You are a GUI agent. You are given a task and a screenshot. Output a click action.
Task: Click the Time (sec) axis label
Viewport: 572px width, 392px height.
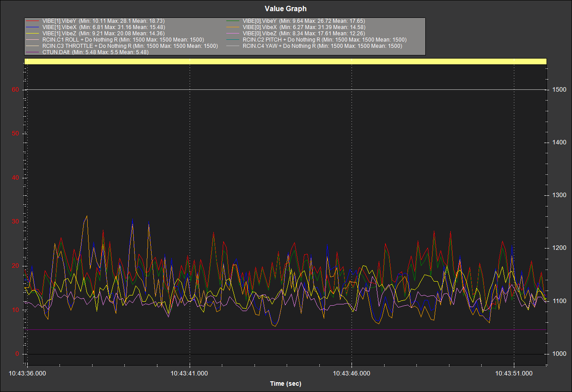(x=286, y=384)
